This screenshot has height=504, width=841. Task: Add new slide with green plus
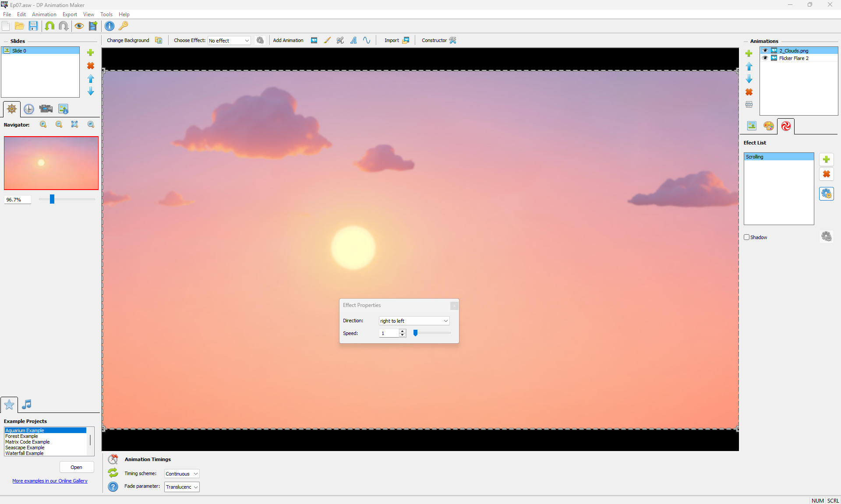91,53
